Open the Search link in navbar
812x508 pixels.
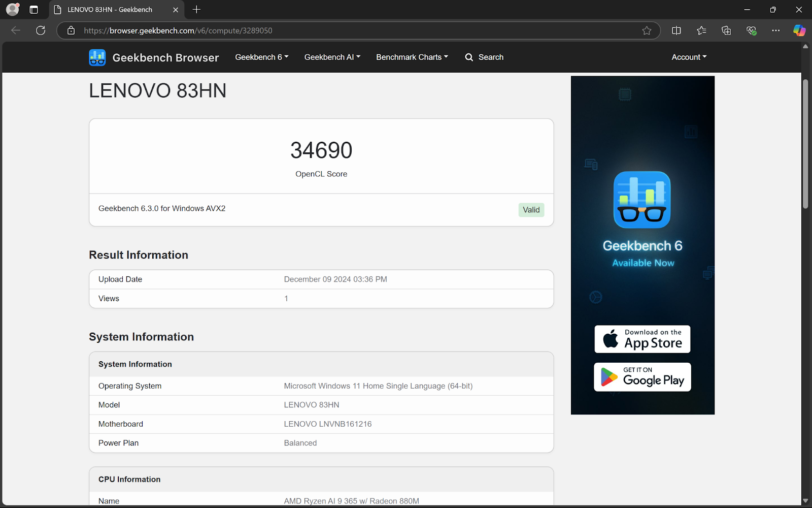point(484,57)
